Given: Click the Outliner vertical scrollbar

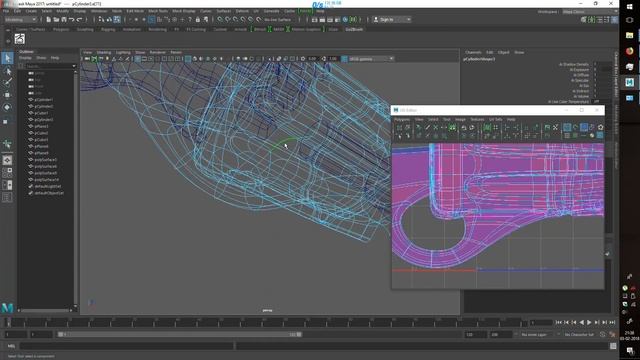Looking at the screenshot, I should tap(76, 188).
